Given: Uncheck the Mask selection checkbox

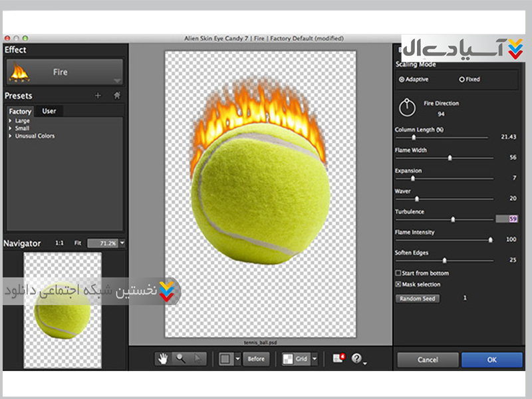Looking at the screenshot, I should coord(398,285).
